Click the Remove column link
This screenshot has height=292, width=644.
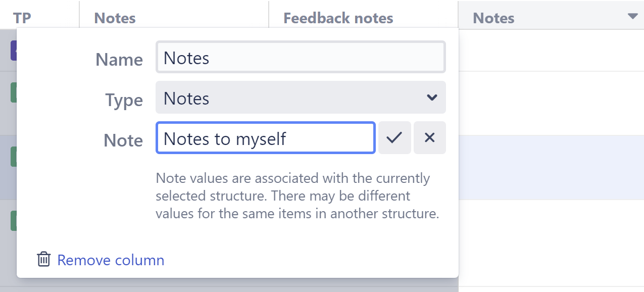[x=111, y=260]
